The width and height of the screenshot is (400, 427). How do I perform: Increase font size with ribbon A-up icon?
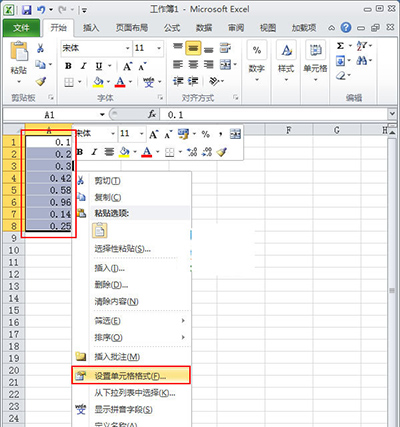pyautogui.click(x=127, y=66)
